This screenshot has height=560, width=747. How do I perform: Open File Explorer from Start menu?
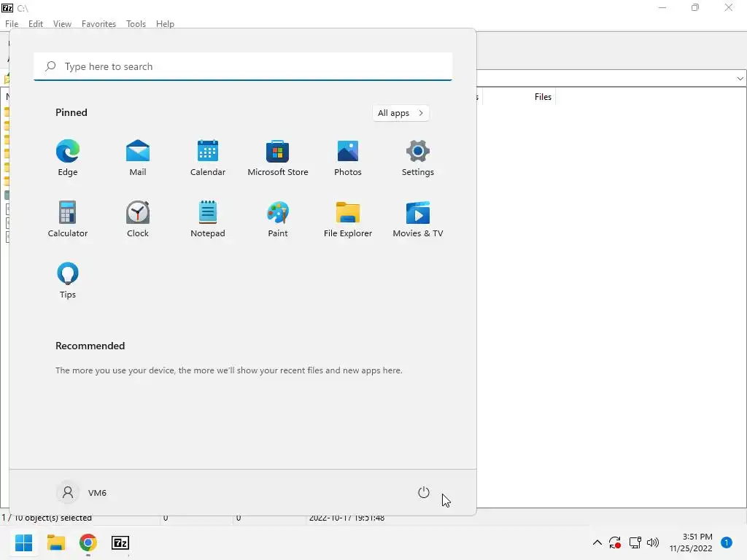pos(348,219)
